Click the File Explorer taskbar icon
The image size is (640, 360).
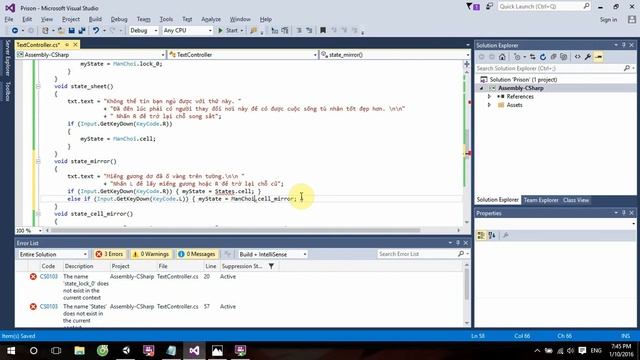(80, 351)
